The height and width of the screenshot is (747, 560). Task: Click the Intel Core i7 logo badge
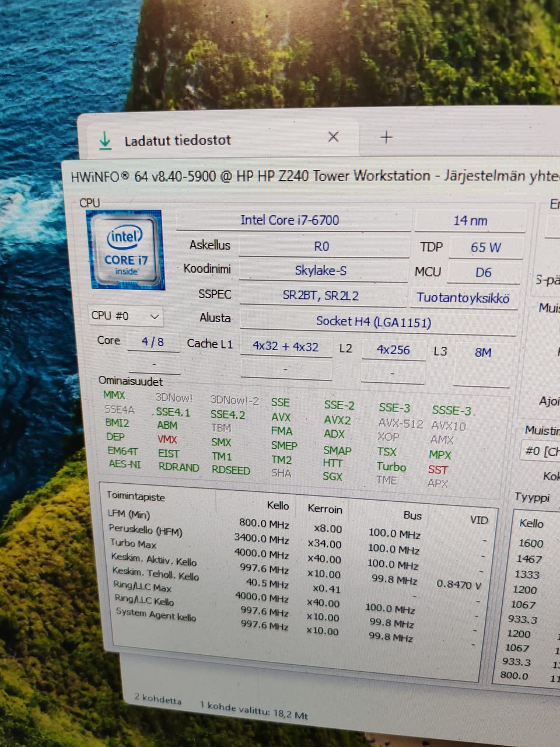pos(125,250)
